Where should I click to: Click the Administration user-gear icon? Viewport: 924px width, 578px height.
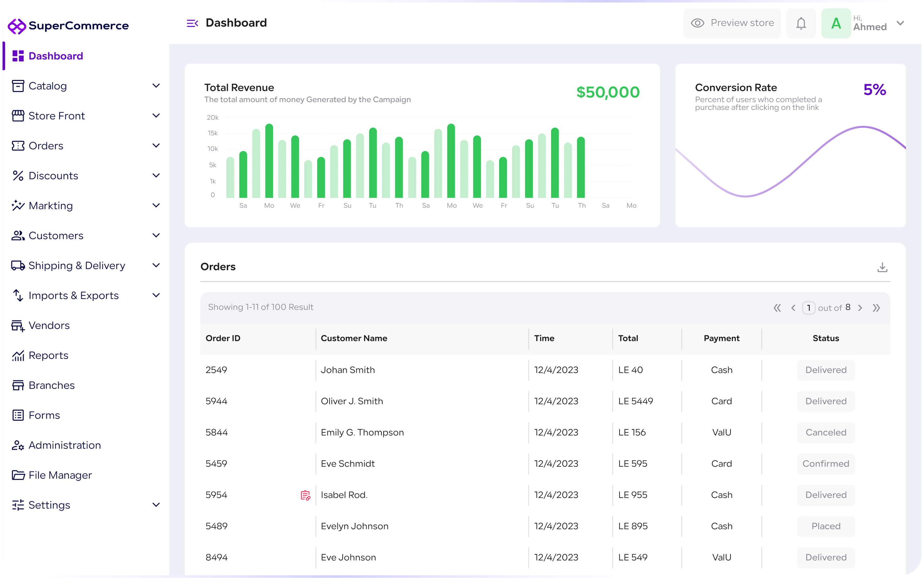pos(18,445)
